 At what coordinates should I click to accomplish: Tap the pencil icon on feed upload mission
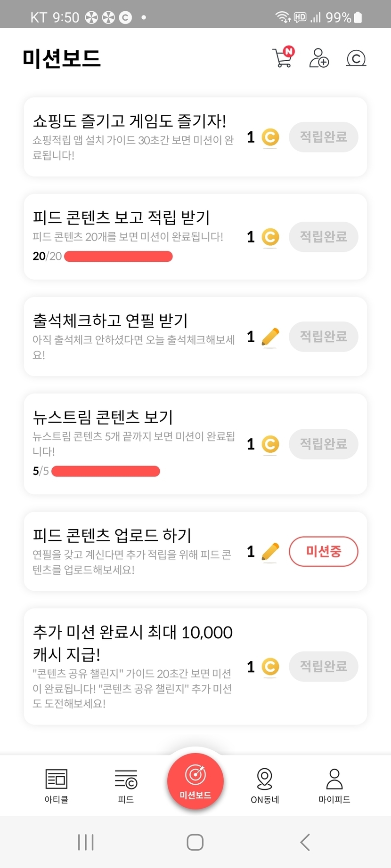270,552
